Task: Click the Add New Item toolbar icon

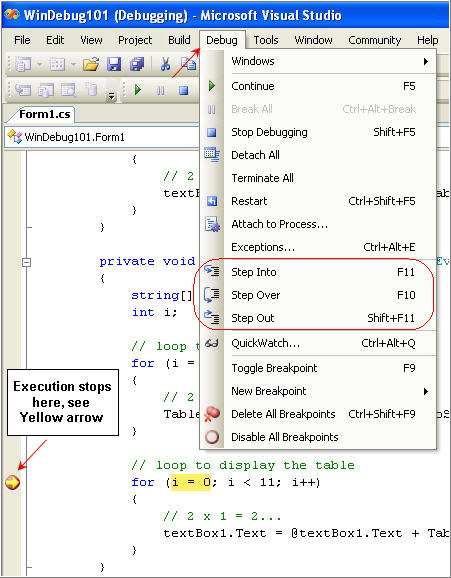Action: (57, 65)
